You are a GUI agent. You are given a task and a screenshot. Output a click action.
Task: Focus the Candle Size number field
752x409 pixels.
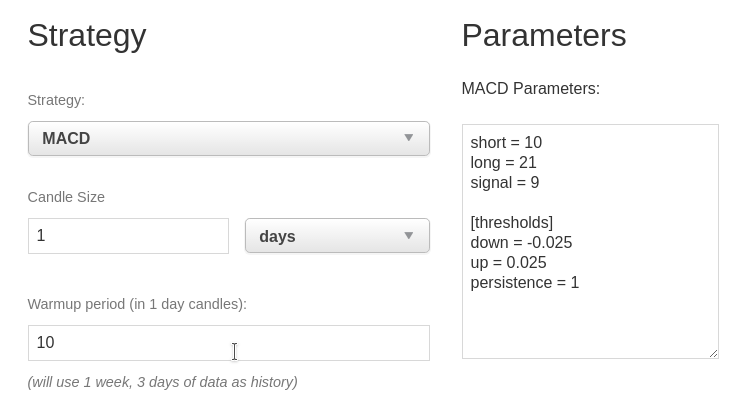(x=128, y=236)
